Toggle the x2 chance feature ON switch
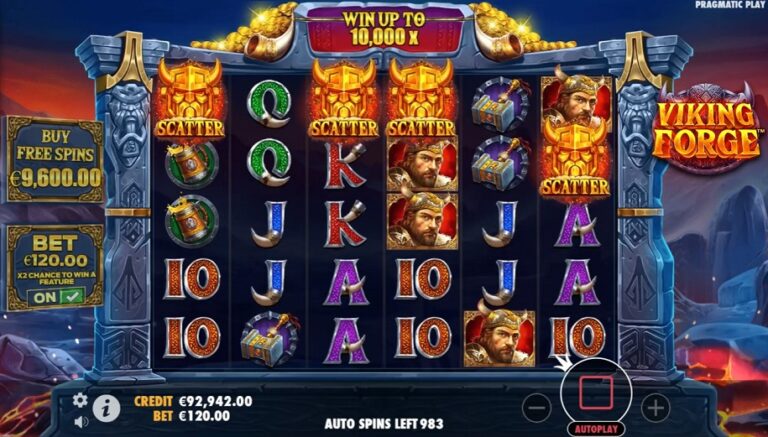Viewport: 768px width, 437px height. tap(56, 296)
